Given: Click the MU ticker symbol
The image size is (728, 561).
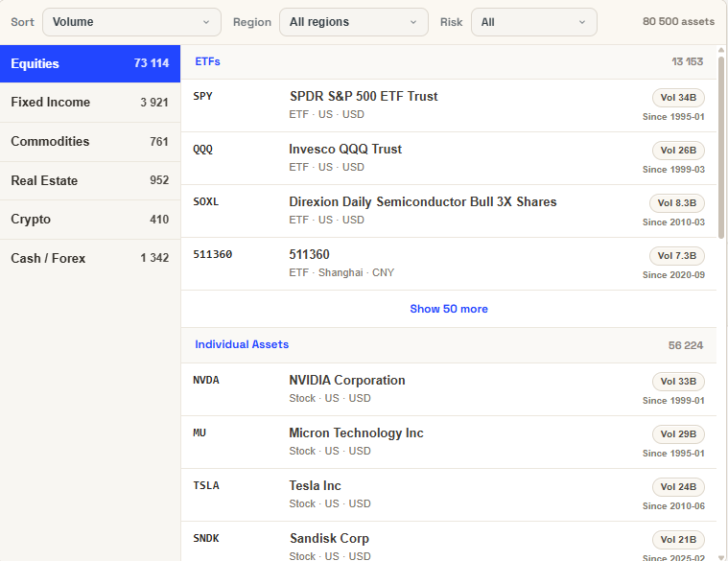Looking at the screenshot, I should click(x=200, y=432).
